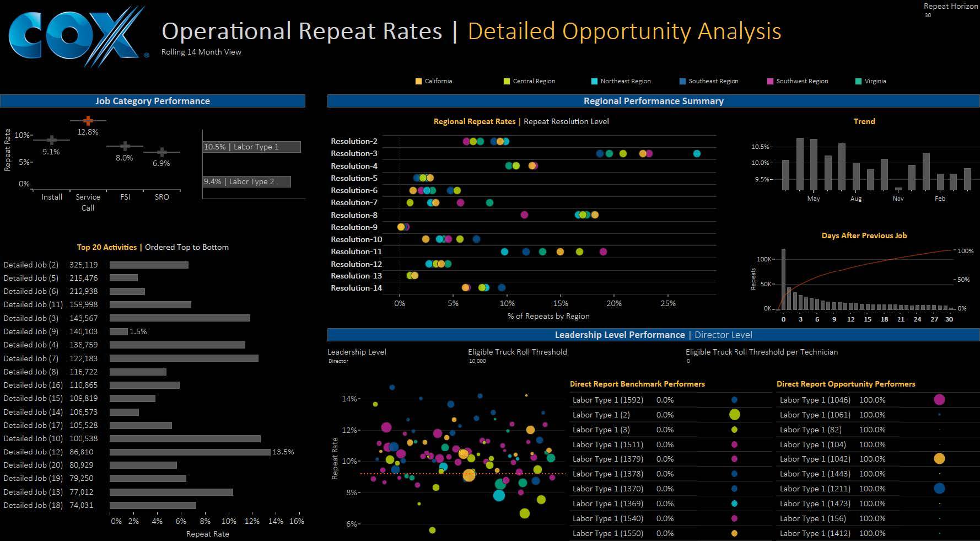Select the orange Service Call cross marker
The height and width of the screenshot is (541, 980).
[88, 120]
